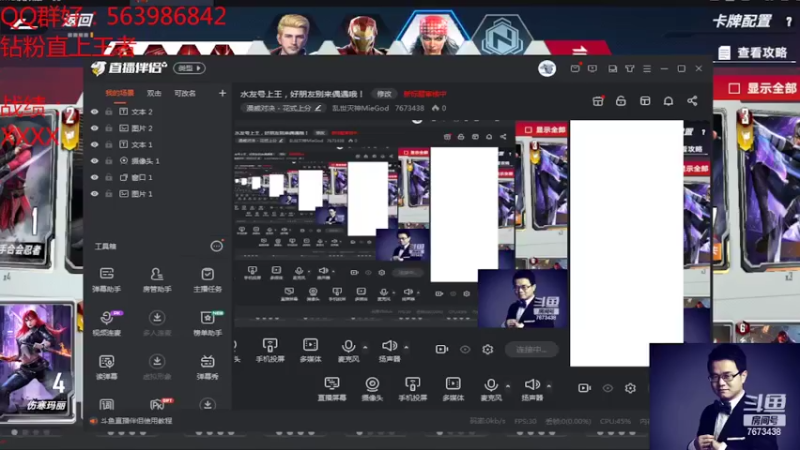This screenshot has height=450, width=800.
Task: Add 手机投屏 source in bottom-most toolbar row
Action: (412, 389)
